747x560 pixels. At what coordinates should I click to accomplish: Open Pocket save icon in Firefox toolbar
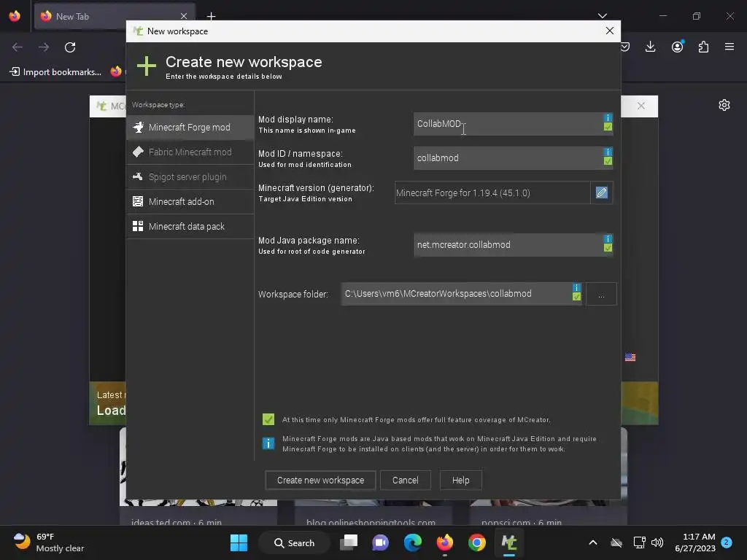[625, 47]
